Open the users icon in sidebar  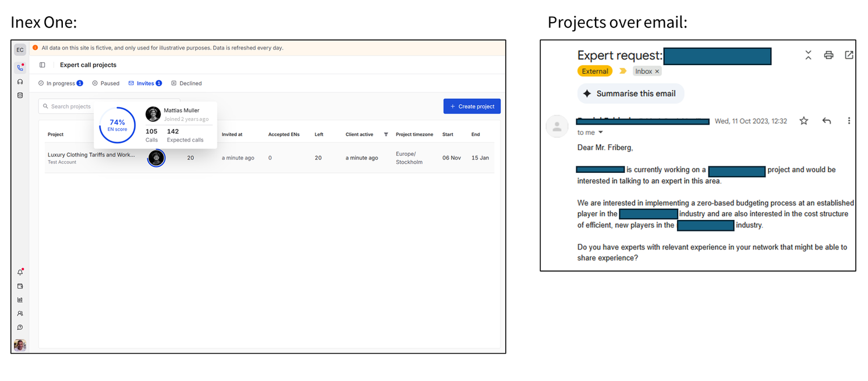coord(20,314)
